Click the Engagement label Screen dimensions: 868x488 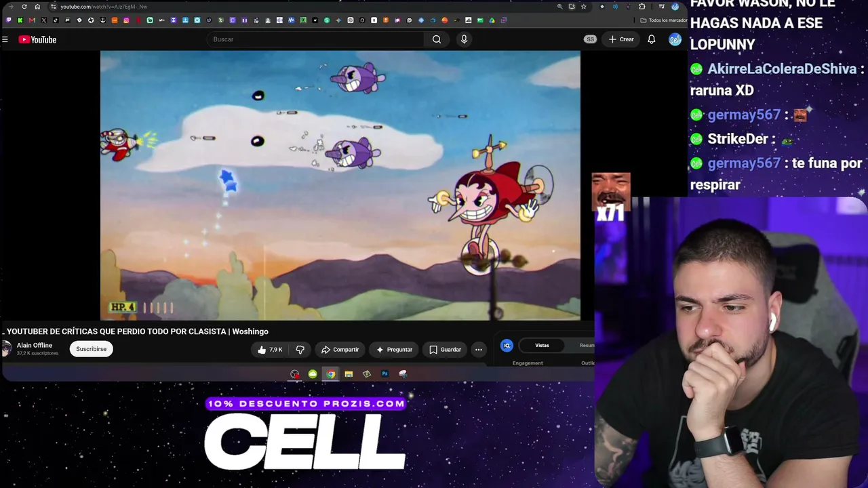pos(528,363)
